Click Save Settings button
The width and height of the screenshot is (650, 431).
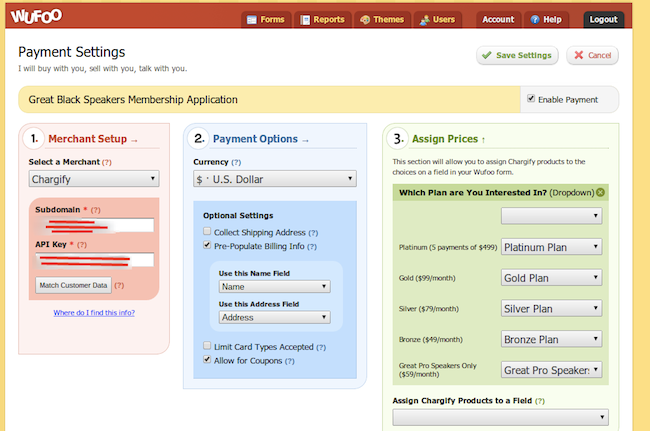pos(517,56)
